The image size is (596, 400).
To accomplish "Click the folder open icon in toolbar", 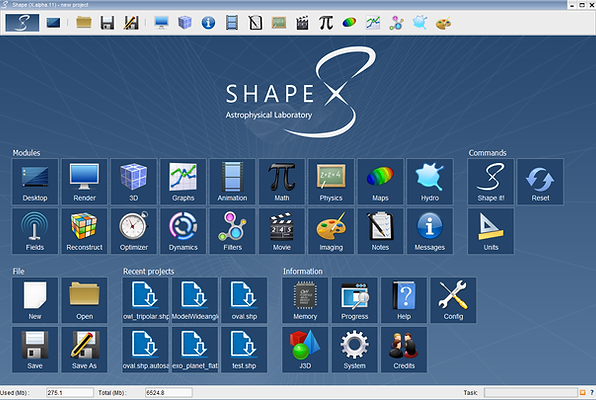I will pyautogui.click(x=84, y=22).
